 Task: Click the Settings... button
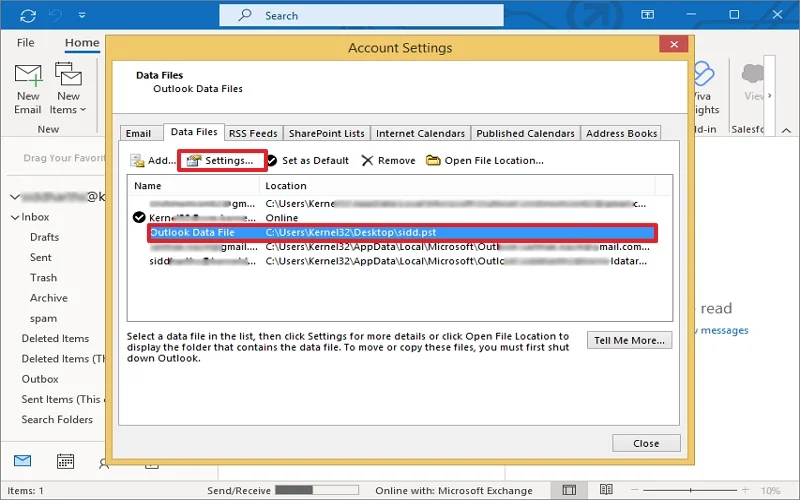(x=222, y=161)
